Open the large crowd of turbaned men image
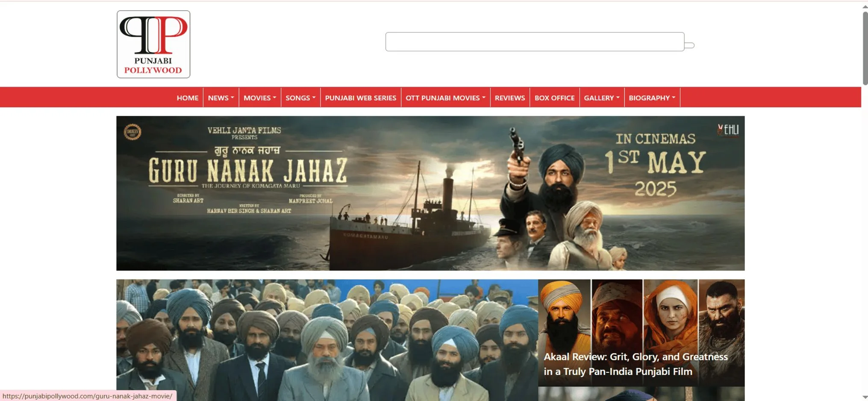This screenshot has height=401, width=868. [x=327, y=340]
